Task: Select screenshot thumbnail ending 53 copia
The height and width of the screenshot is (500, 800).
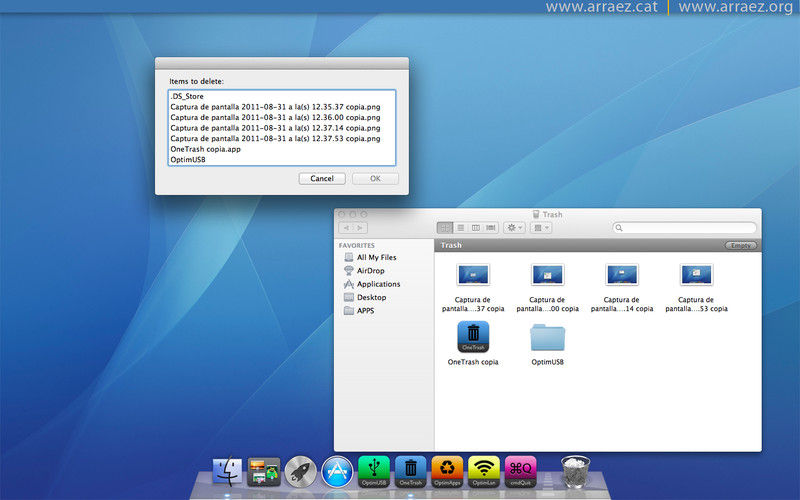Action: point(696,275)
